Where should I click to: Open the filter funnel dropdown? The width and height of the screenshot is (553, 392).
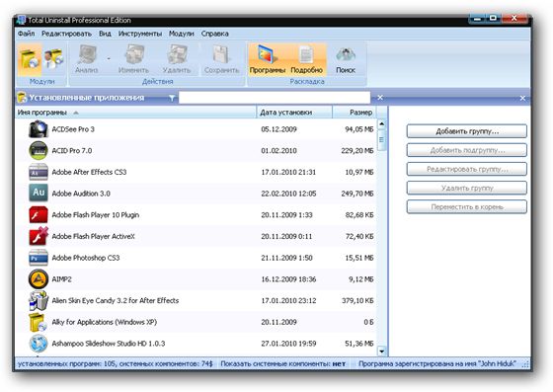pos(172,98)
